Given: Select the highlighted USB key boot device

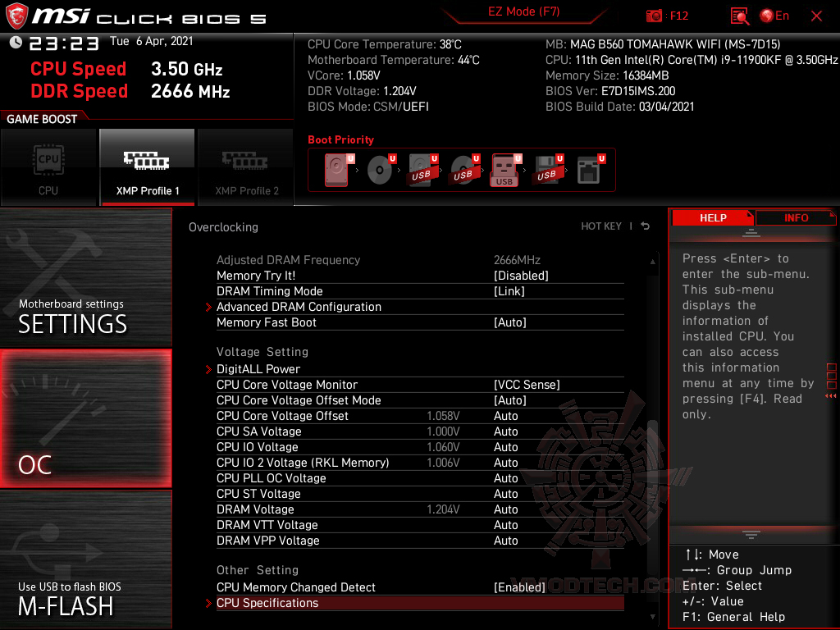Looking at the screenshot, I should pos(505,171).
